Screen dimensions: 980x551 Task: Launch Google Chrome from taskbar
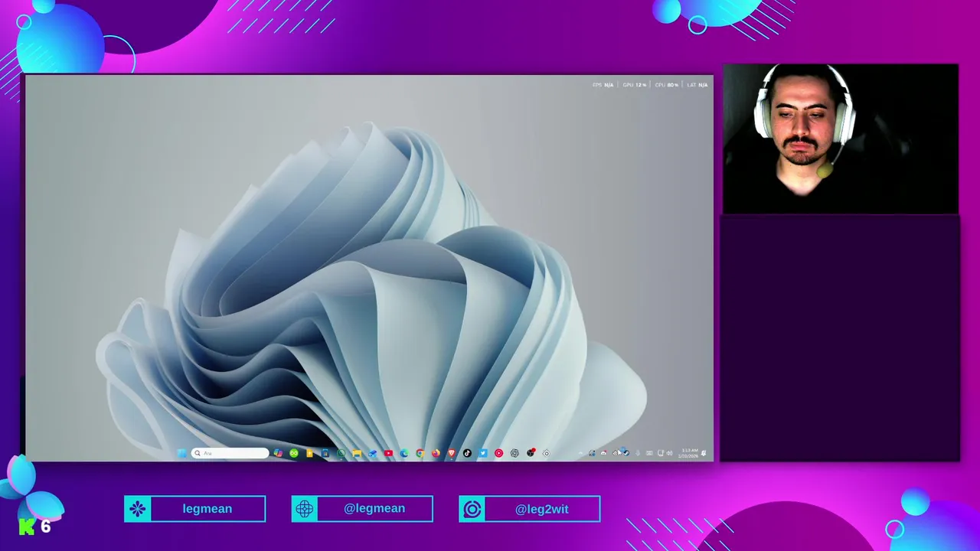pos(420,453)
